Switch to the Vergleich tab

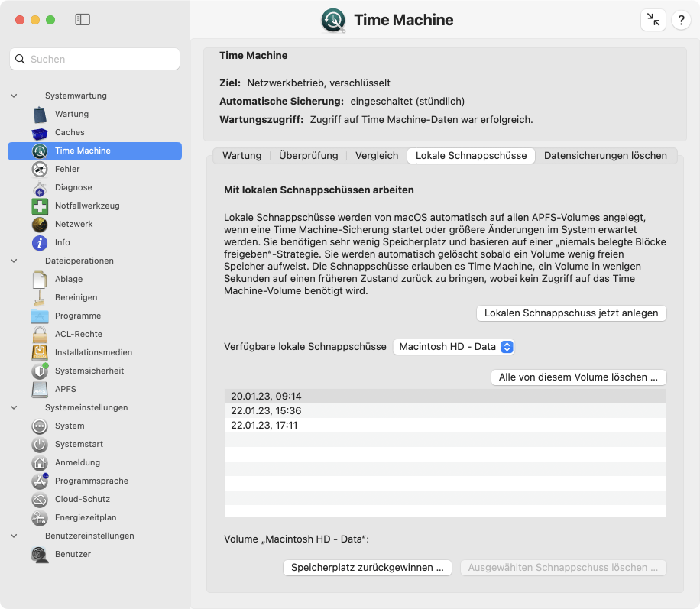[377, 156]
